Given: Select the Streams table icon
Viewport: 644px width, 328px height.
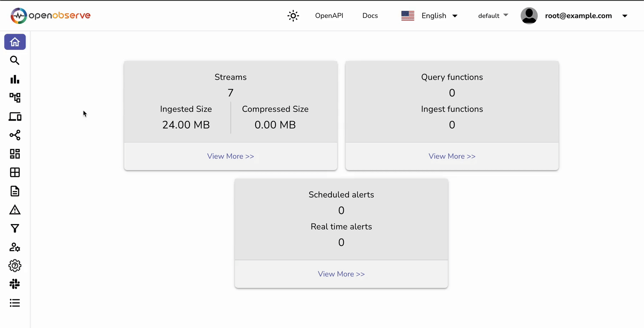Looking at the screenshot, I should (x=15, y=172).
